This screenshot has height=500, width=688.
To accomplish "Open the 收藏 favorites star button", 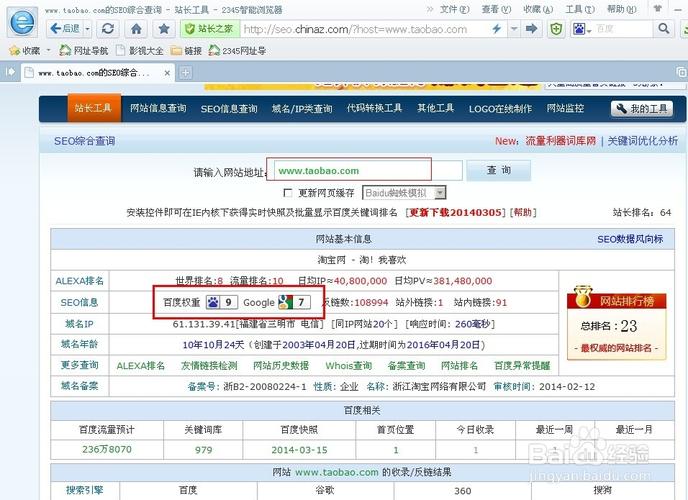I will [x=25, y=51].
